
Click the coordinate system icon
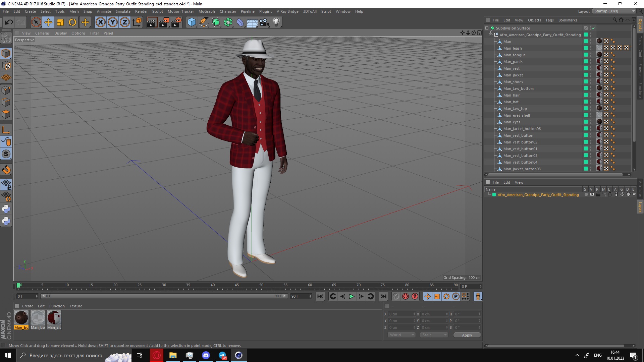(137, 22)
